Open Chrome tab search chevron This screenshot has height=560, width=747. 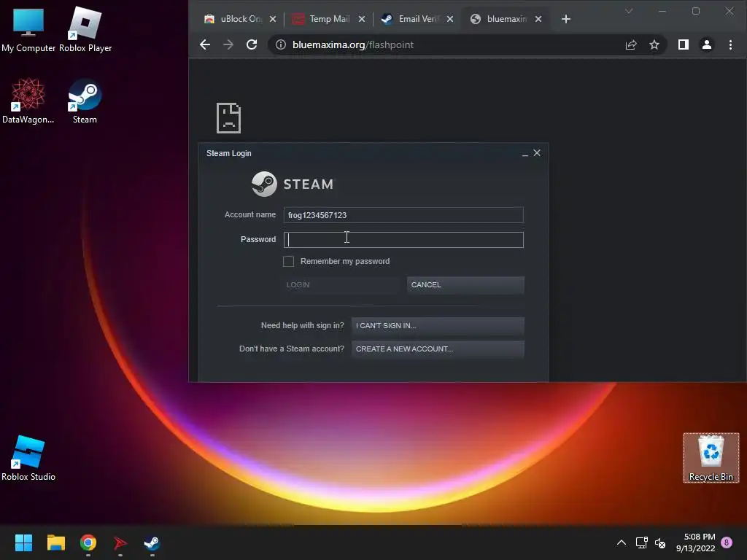pyautogui.click(x=629, y=10)
